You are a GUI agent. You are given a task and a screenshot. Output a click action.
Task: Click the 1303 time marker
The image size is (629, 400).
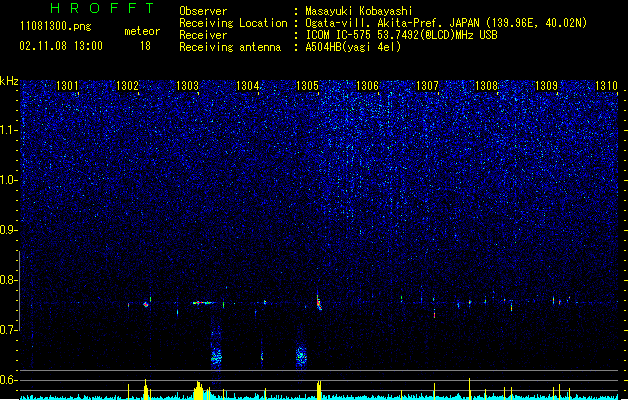click(x=187, y=86)
